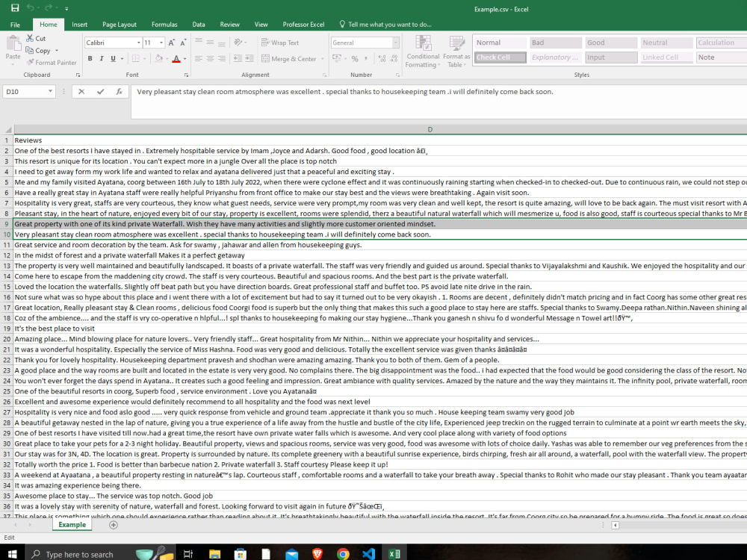Image resolution: width=747 pixels, height=560 pixels.
Task: Click the Top Align icon
Action: (x=199, y=43)
